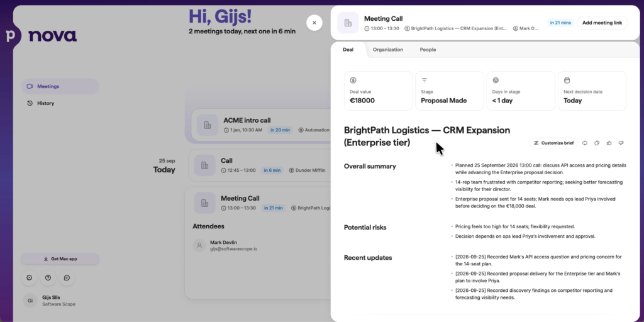Close the meeting detail panel
Viewport: 644px width, 322px height.
click(x=314, y=23)
